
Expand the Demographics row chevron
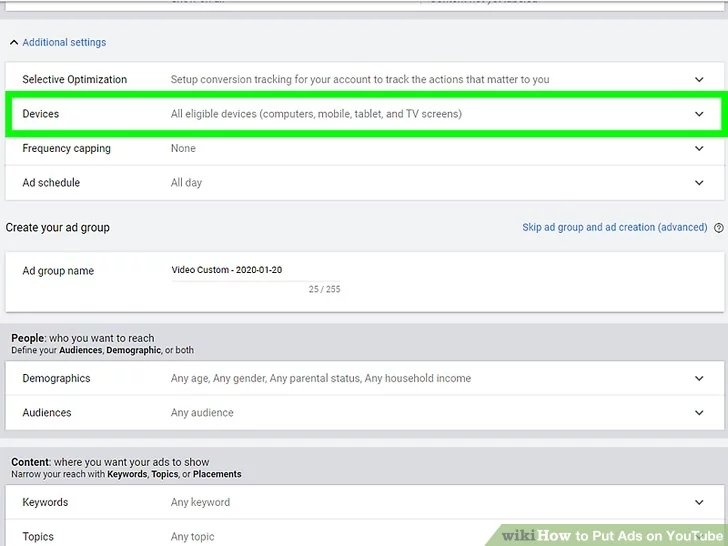pyautogui.click(x=699, y=378)
